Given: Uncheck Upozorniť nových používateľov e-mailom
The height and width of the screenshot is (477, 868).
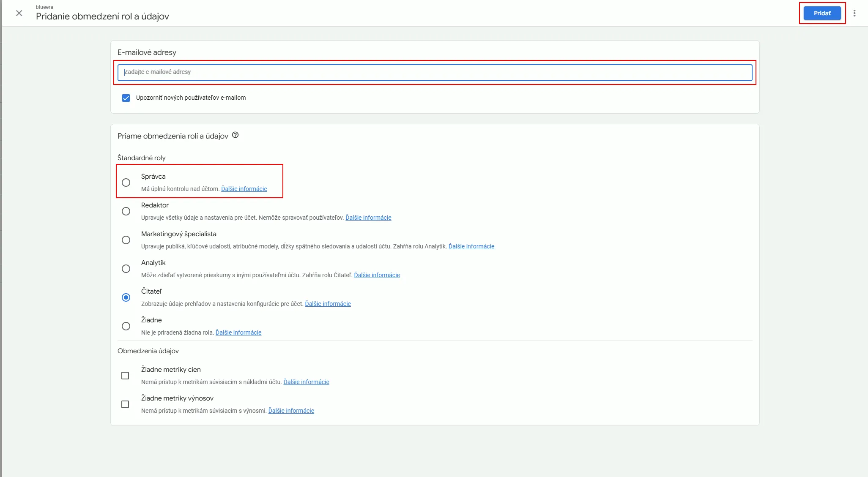Looking at the screenshot, I should (126, 98).
